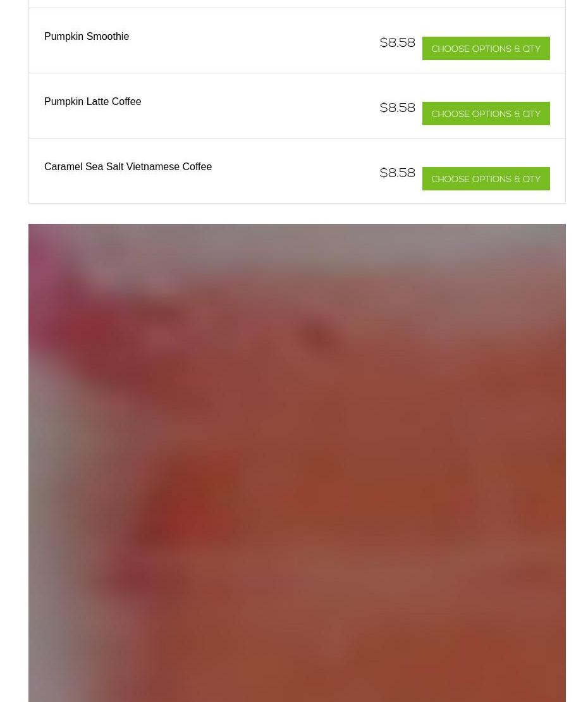This screenshot has width=588, height=702.
Task: Open the large blurred food photo
Action: click(x=297, y=463)
